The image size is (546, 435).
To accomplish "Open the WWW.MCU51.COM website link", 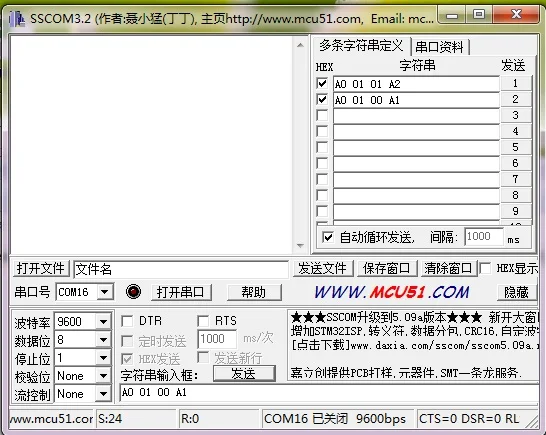I will click(392, 292).
